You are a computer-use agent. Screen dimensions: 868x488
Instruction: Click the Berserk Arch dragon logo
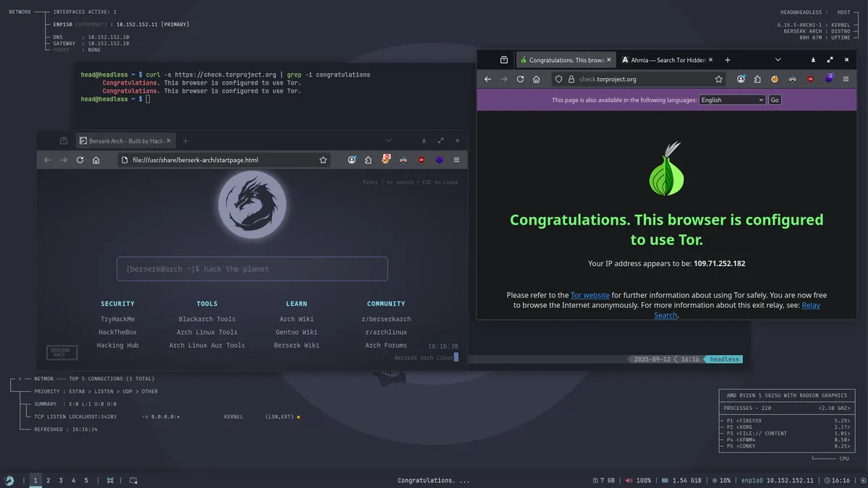pos(252,205)
